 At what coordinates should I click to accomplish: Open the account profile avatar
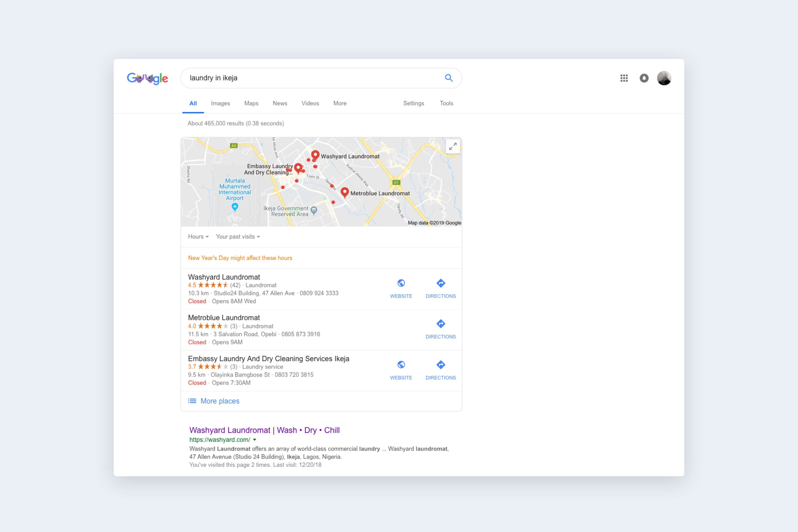(x=664, y=78)
